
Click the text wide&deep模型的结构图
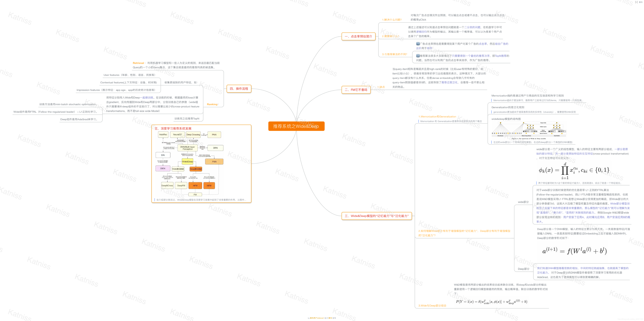click(506, 119)
